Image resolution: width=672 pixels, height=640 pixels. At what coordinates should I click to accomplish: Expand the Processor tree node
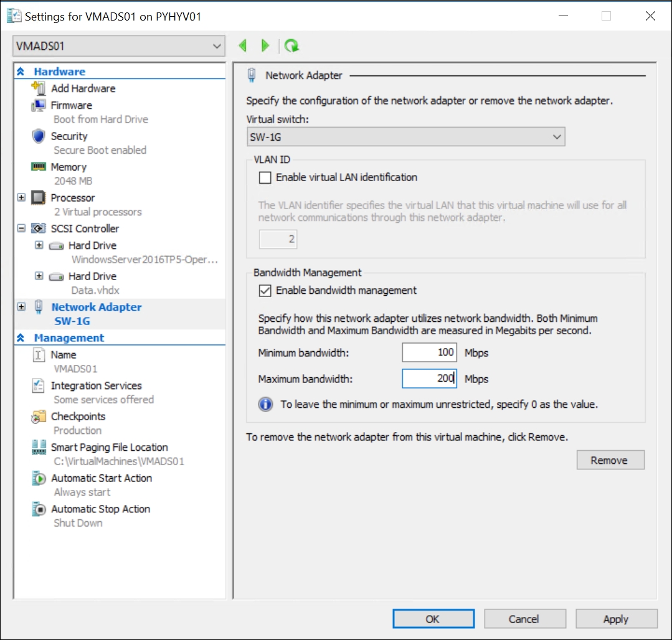(x=22, y=197)
